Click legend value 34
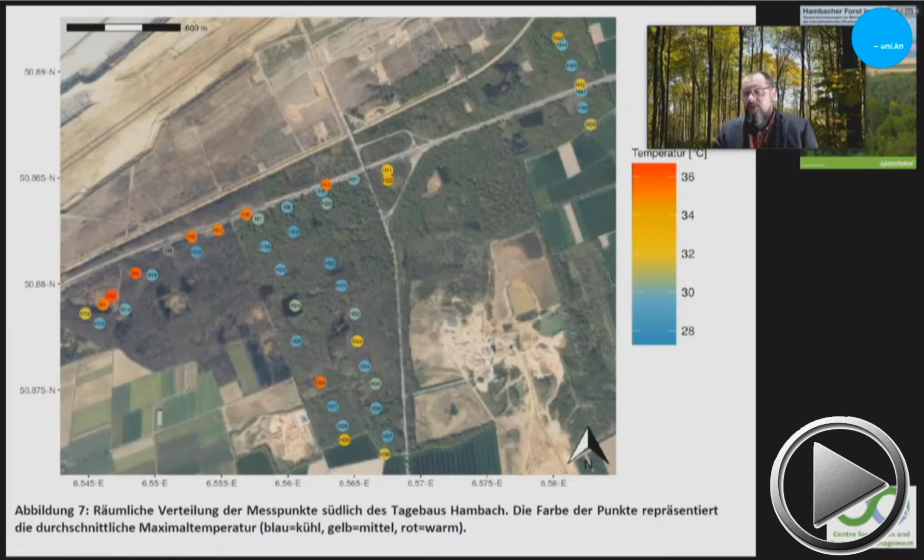The width and height of the screenshot is (924, 560). [687, 215]
